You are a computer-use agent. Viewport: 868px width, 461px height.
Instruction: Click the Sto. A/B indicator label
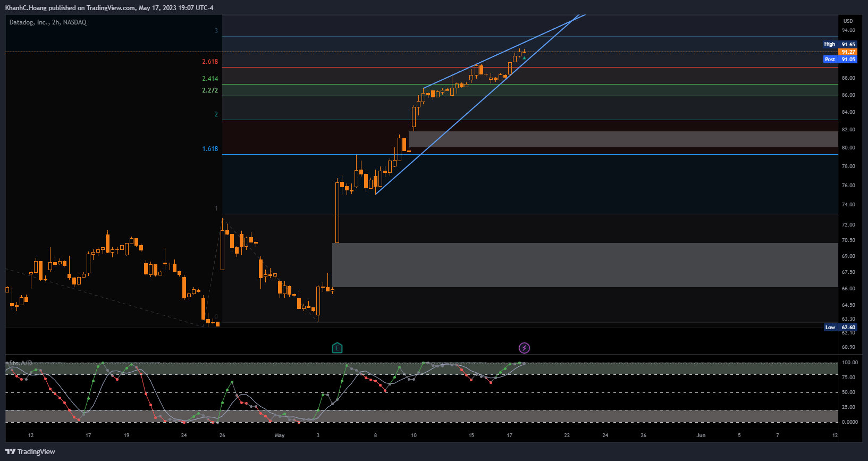coord(20,363)
